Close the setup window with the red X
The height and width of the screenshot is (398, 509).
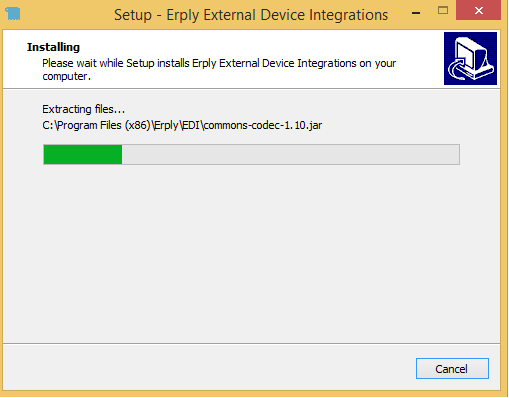pyautogui.click(x=478, y=11)
